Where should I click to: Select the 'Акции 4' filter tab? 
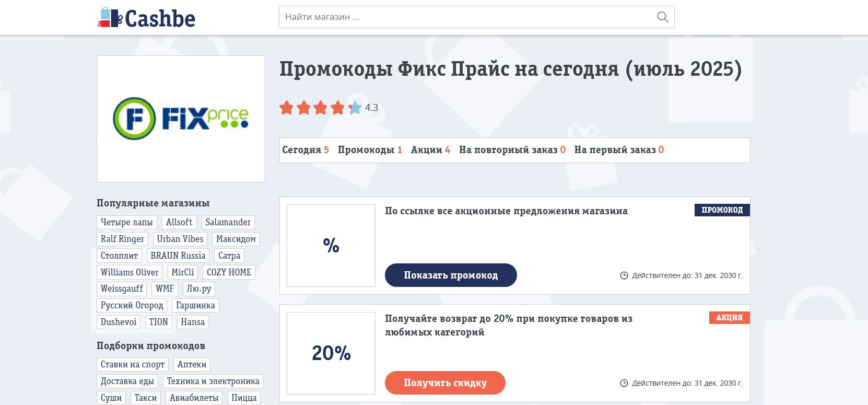430,150
